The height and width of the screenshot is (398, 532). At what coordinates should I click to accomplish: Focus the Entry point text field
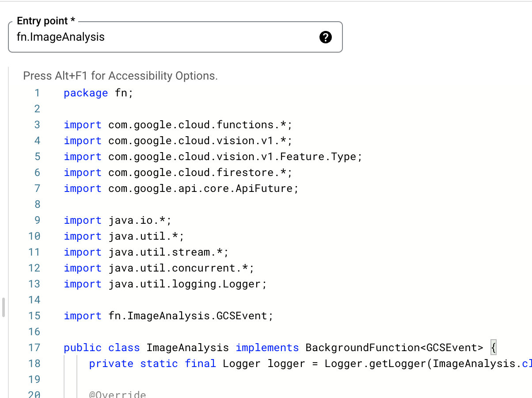tap(163, 37)
